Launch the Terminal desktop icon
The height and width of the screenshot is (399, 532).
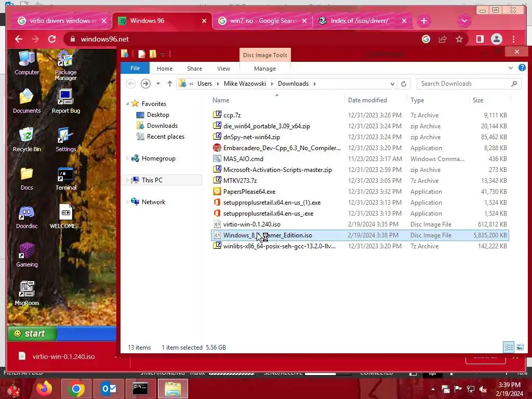click(x=65, y=178)
